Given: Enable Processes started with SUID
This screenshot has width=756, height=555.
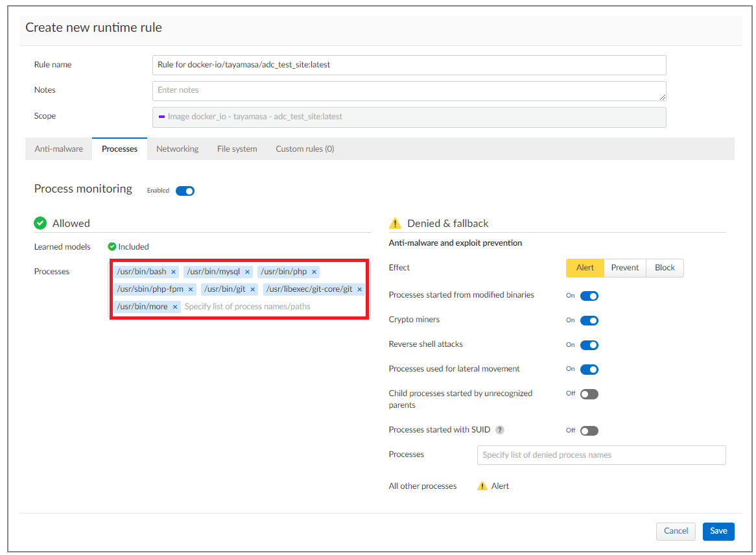Looking at the screenshot, I should 589,431.
